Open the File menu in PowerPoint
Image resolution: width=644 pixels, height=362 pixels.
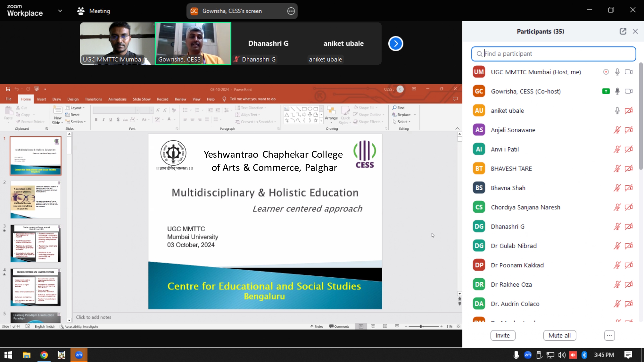(8, 99)
